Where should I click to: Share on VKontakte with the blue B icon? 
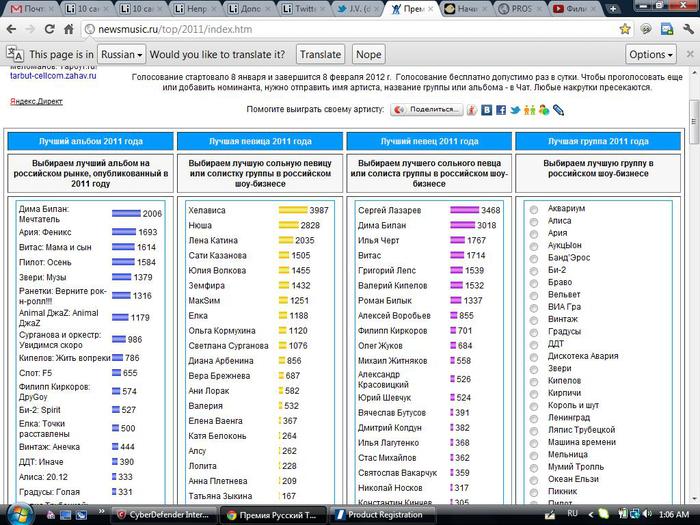click(486, 110)
